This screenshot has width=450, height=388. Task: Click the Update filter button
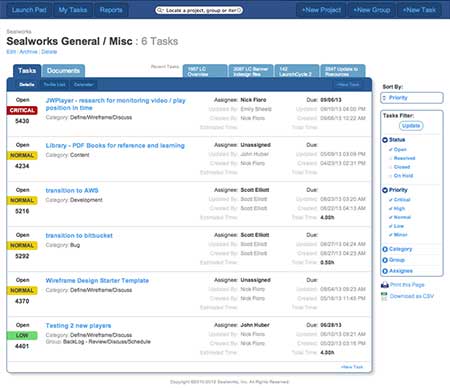pyautogui.click(x=411, y=126)
